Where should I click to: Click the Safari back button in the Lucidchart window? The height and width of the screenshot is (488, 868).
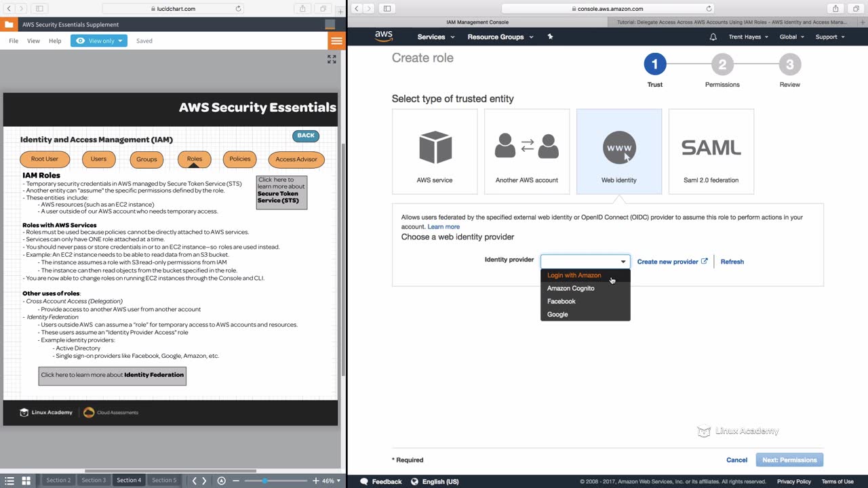(x=9, y=9)
